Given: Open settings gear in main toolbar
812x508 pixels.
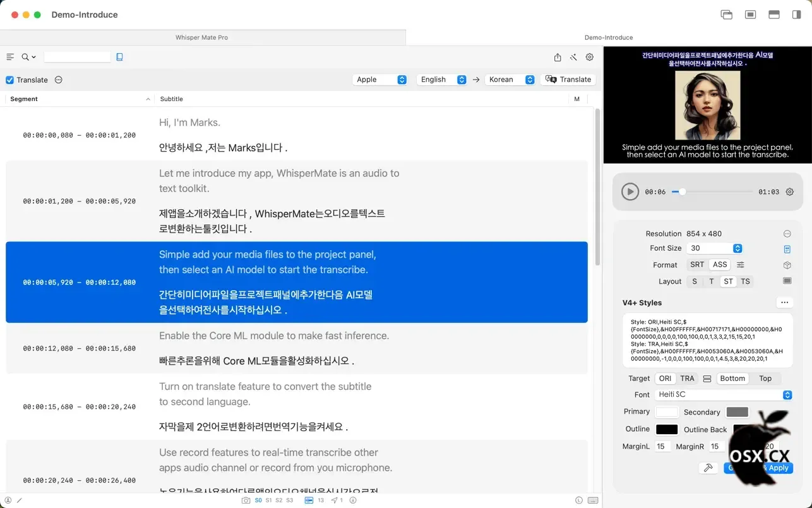Looking at the screenshot, I should [590, 57].
